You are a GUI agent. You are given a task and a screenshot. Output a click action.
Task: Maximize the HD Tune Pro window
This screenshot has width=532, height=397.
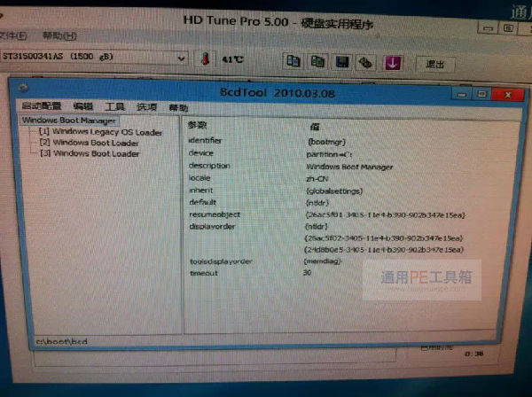(x=508, y=27)
